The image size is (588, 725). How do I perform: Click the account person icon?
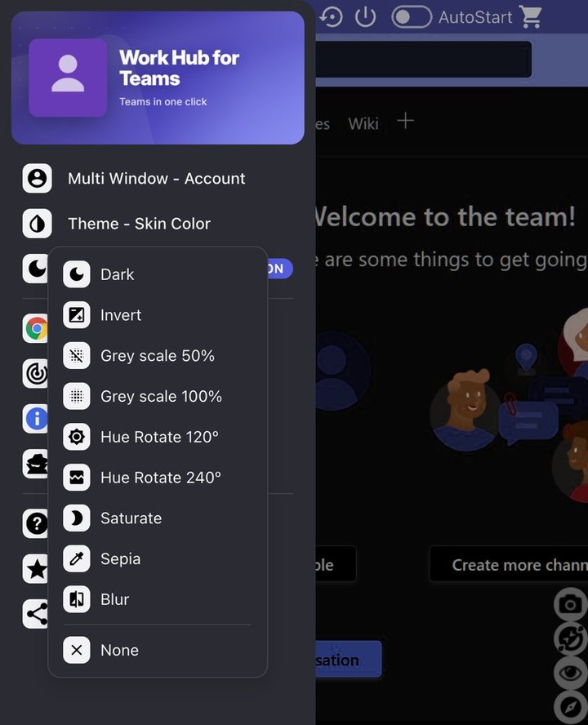click(x=37, y=178)
